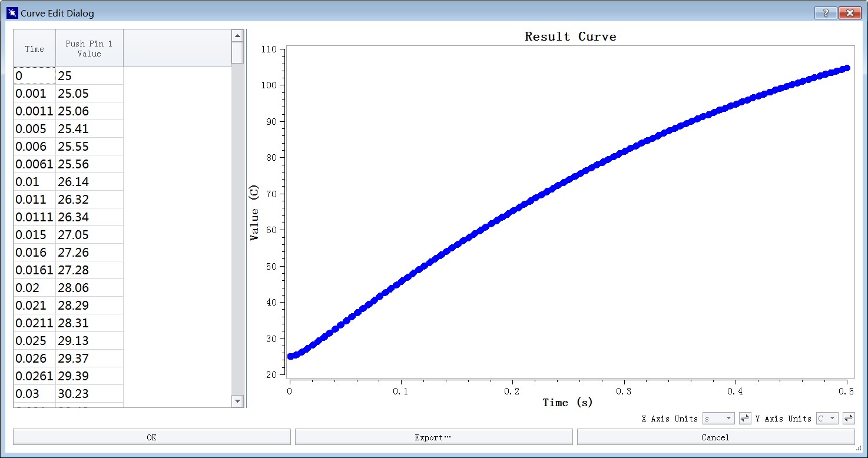The image size is (868, 458).
Task: Click the Export… button
Action: point(433,437)
